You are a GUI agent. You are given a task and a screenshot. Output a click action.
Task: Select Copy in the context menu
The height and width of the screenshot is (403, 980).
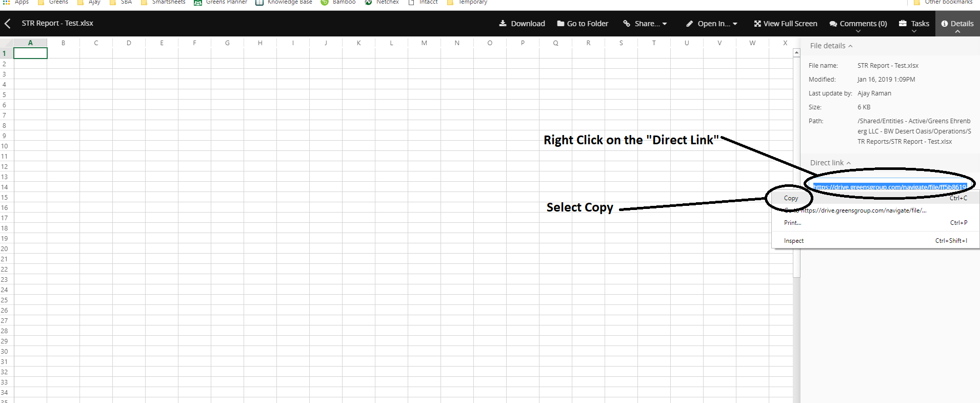791,198
